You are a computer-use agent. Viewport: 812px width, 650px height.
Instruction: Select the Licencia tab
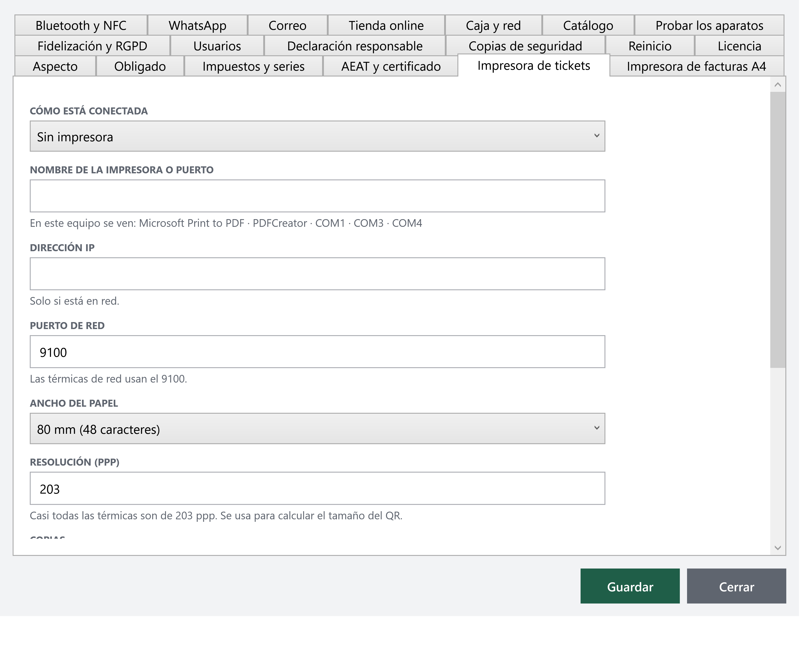739,46
